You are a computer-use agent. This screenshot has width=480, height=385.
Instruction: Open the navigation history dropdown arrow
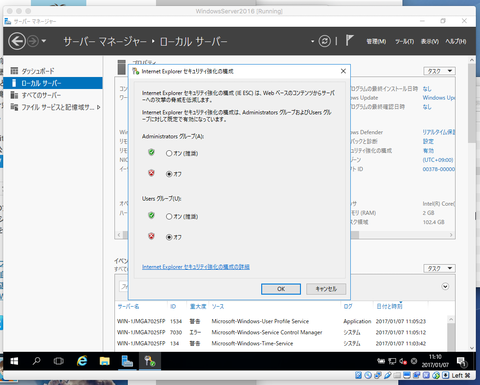(x=44, y=41)
